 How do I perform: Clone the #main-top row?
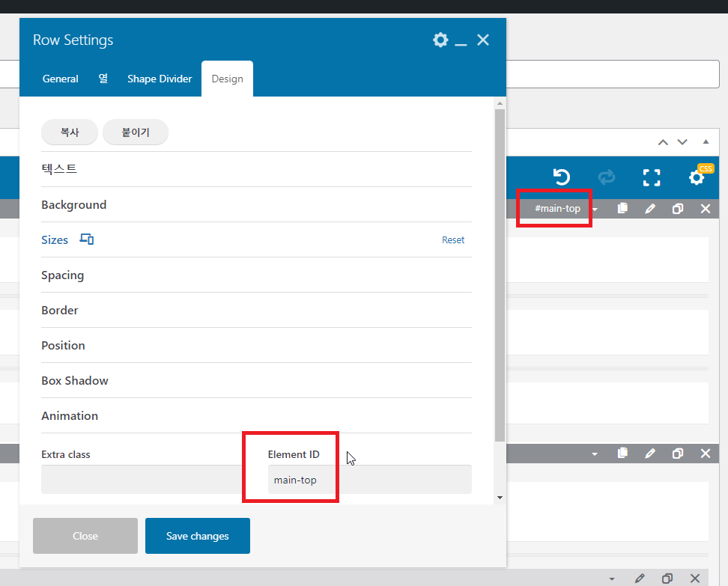678,209
